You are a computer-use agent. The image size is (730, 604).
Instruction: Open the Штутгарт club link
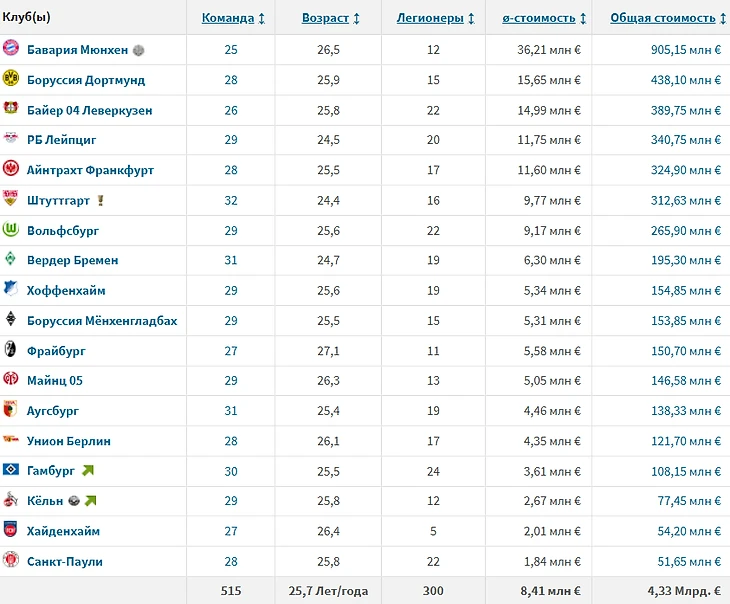pyautogui.click(x=58, y=200)
